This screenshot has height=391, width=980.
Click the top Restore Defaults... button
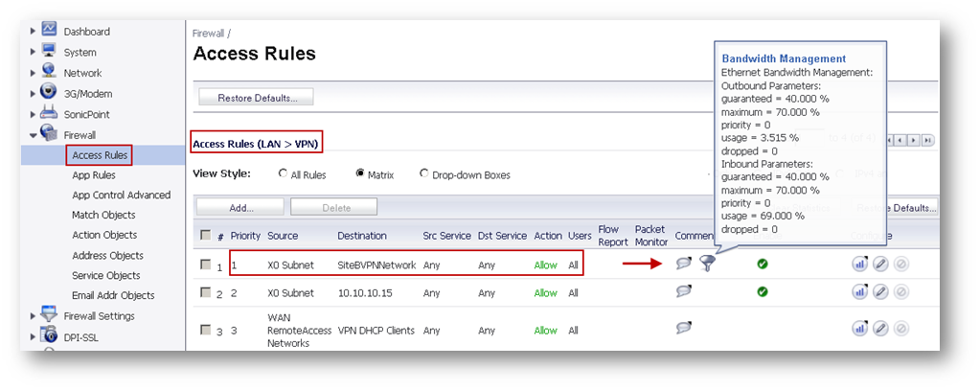click(256, 98)
